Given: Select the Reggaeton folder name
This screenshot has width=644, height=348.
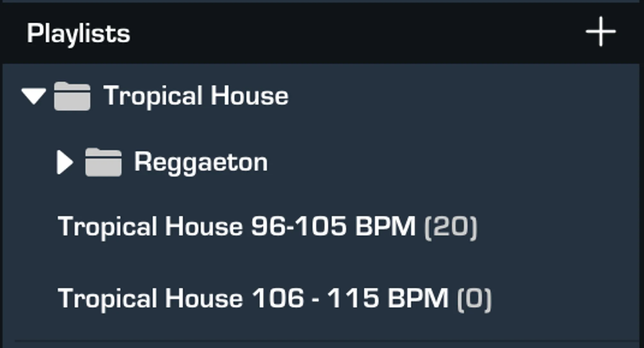Looking at the screenshot, I should click(201, 162).
